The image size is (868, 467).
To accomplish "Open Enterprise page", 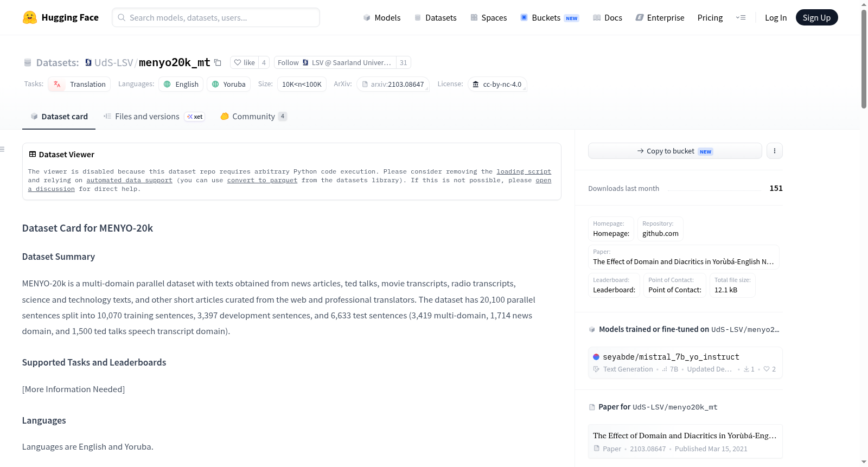I will tap(660, 17).
